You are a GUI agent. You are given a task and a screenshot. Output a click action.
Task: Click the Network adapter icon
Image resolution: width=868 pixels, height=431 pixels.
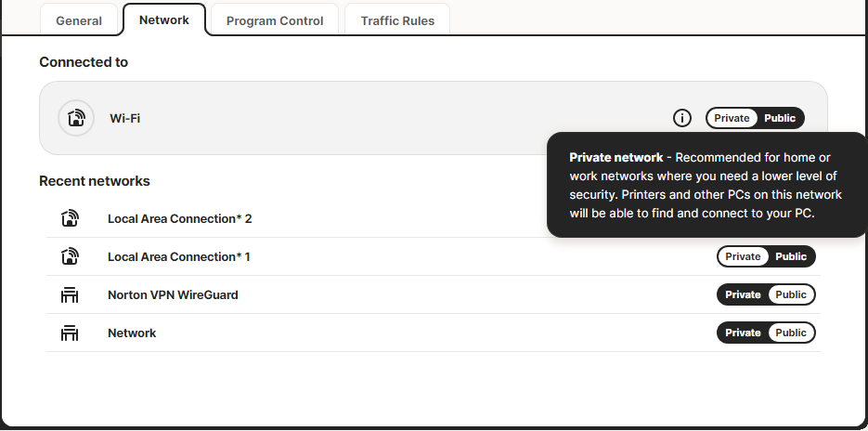tap(70, 333)
